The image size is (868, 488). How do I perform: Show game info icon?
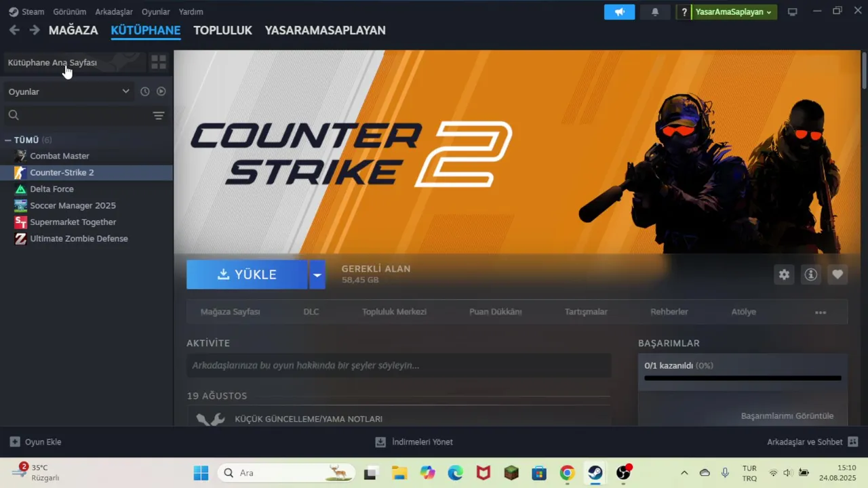point(810,274)
